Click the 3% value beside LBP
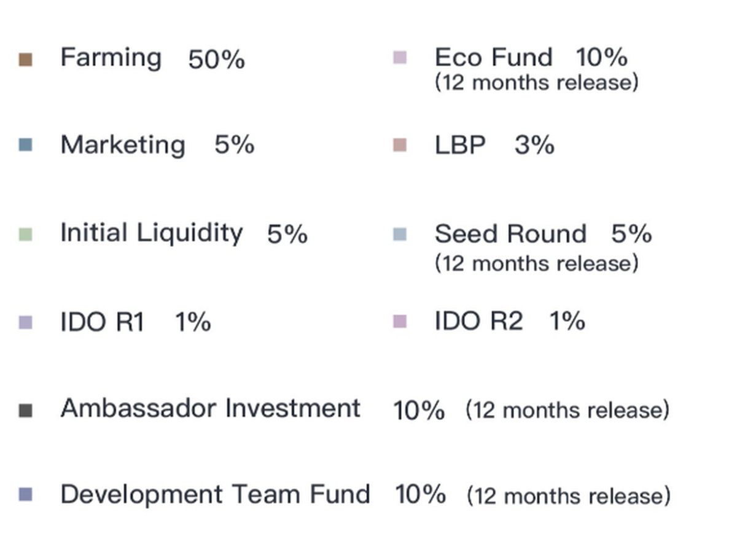 pos(534,146)
